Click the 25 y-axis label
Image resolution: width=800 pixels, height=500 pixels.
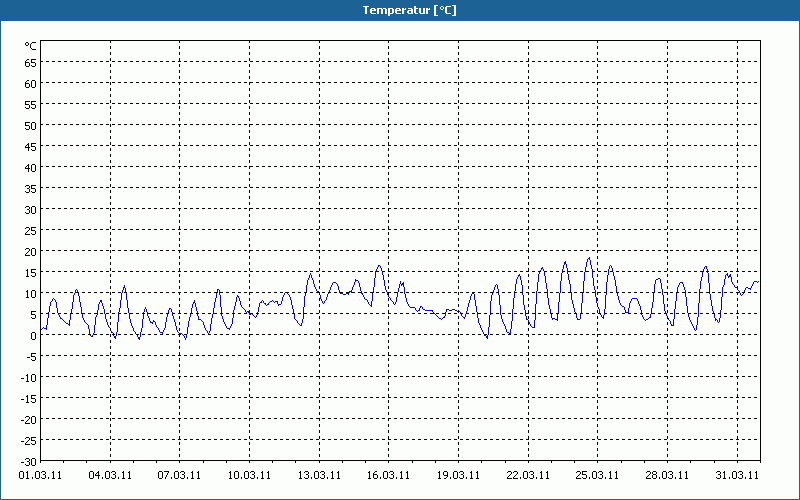pyautogui.click(x=31, y=231)
